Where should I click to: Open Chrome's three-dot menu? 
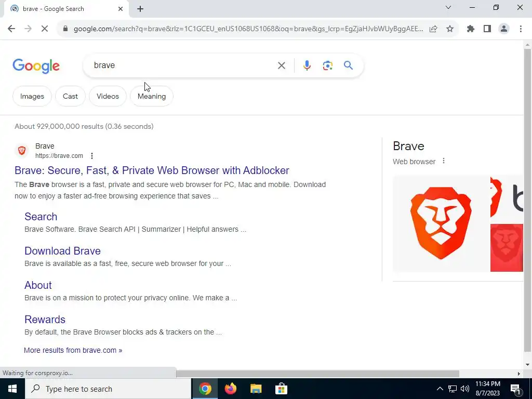click(x=521, y=29)
